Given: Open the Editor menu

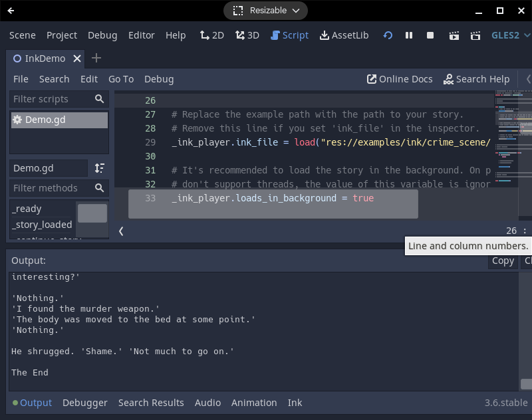Looking at the screenshot, I should [142, 35].
